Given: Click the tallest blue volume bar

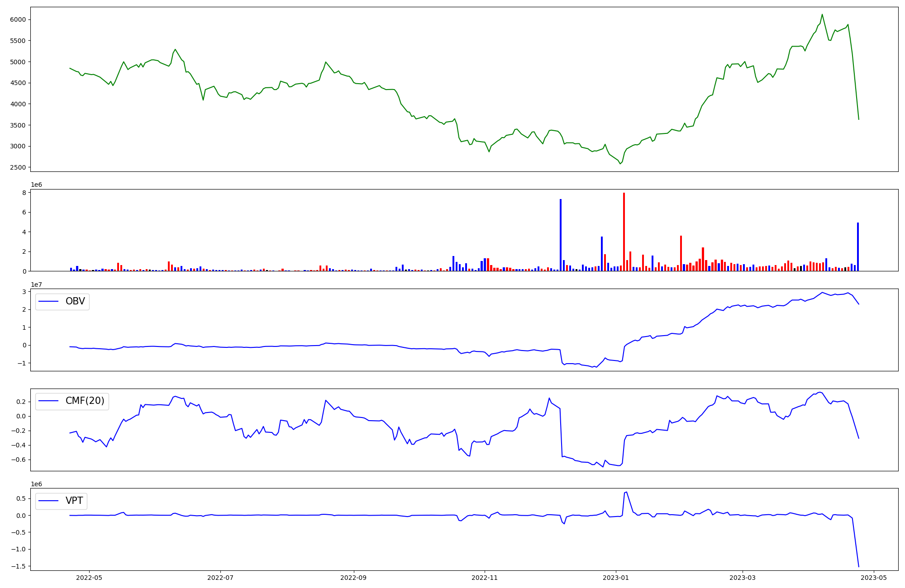Looking at the screenshot, I should (561, 235).
